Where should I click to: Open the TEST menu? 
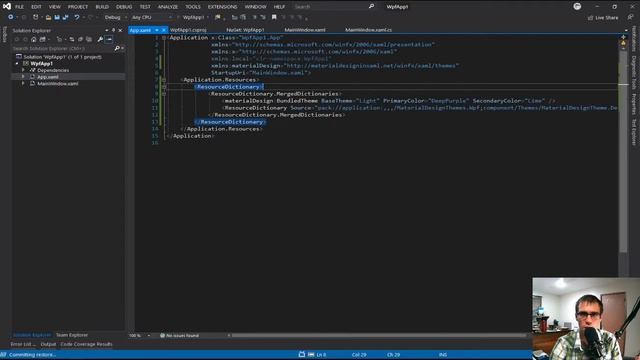click(145, 7)
